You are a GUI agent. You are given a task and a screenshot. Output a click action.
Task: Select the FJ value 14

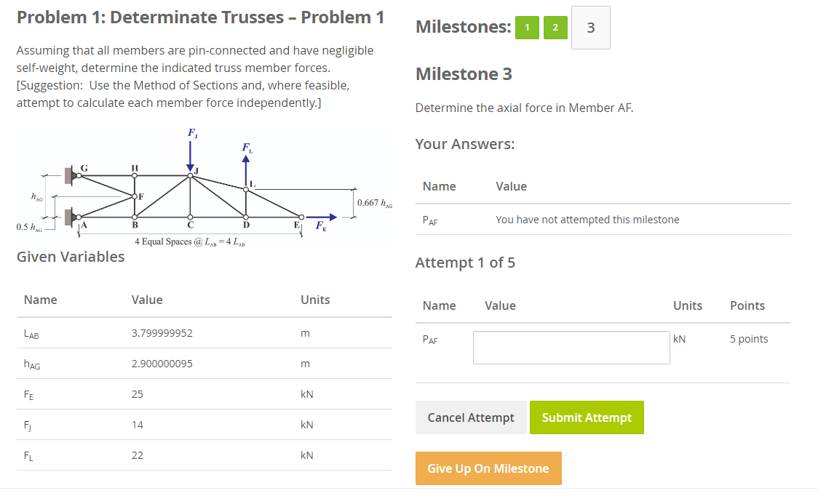tap(138, 424)
